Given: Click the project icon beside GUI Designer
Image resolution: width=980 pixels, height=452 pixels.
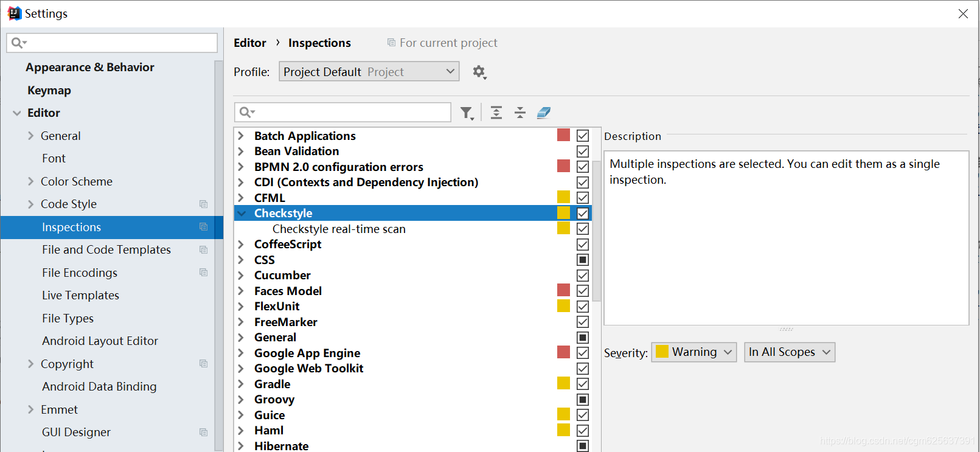Looking at the screenshot, I should pyautogui.click(x=204, y=433).
